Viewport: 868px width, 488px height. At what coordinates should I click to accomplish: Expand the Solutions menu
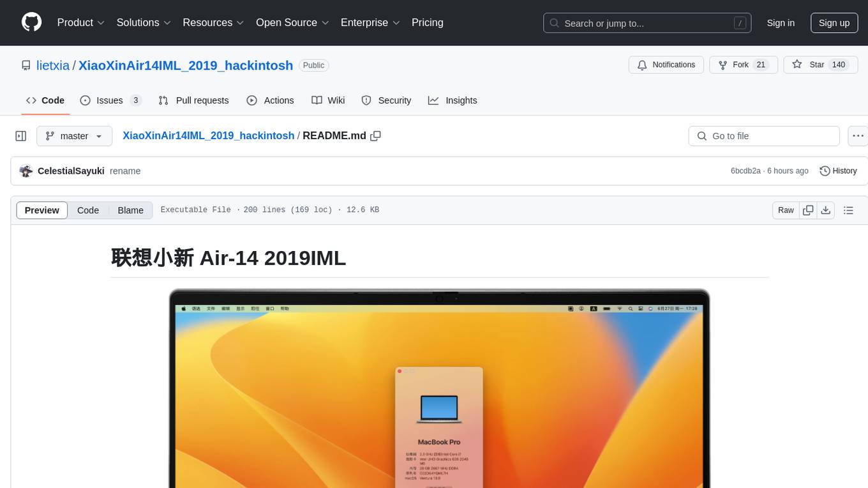click(144, 22)
